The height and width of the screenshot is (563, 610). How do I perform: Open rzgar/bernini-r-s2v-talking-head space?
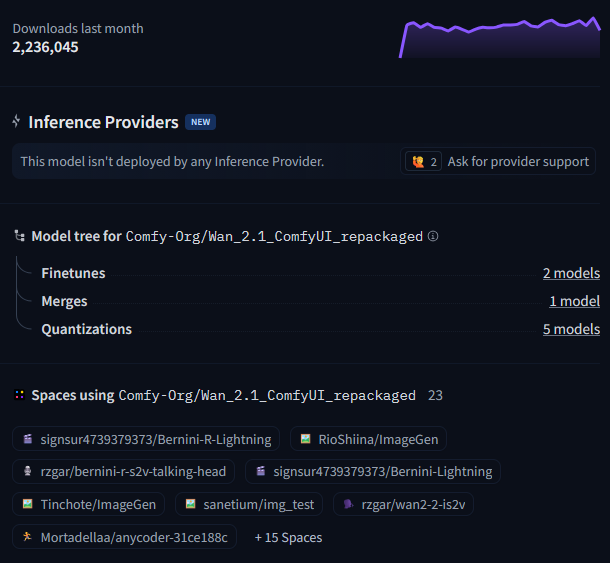(x=123, y=471)
